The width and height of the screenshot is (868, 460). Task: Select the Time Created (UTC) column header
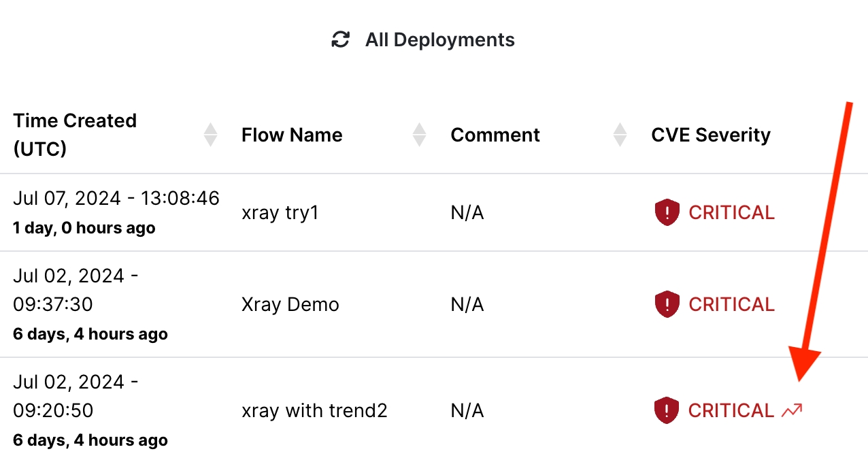(75, 135)
